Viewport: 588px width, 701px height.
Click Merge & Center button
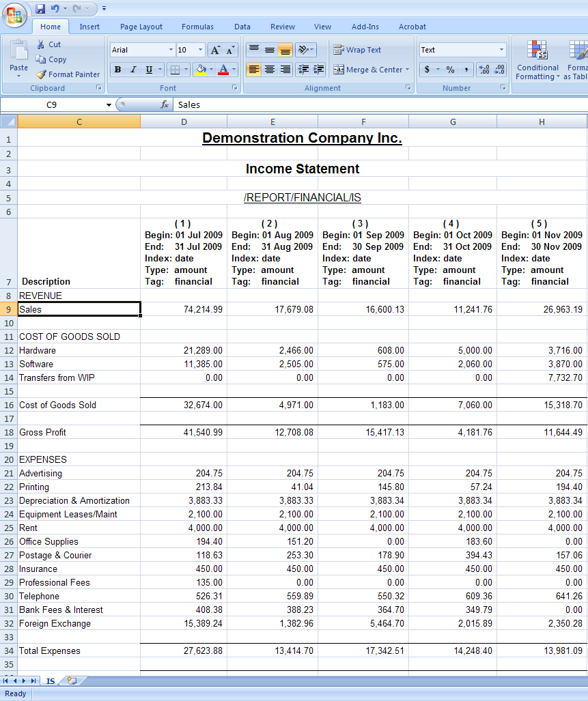pos(368,70)
